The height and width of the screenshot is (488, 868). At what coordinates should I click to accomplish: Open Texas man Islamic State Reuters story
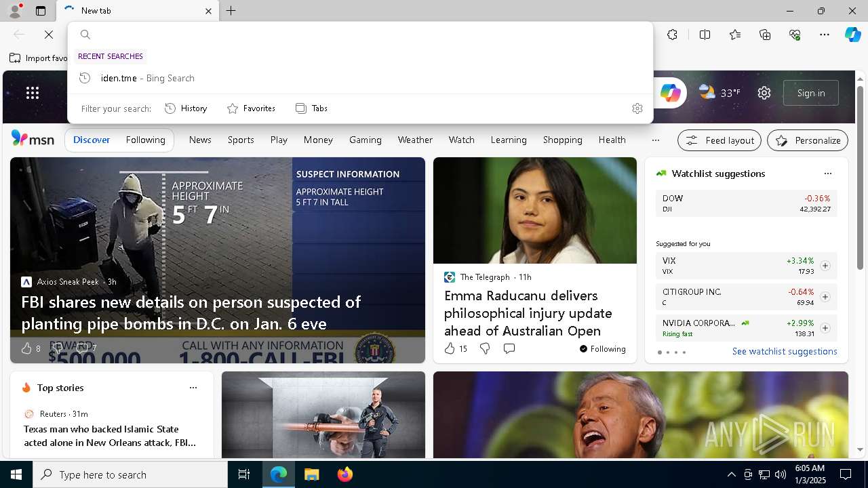[110, 436]
